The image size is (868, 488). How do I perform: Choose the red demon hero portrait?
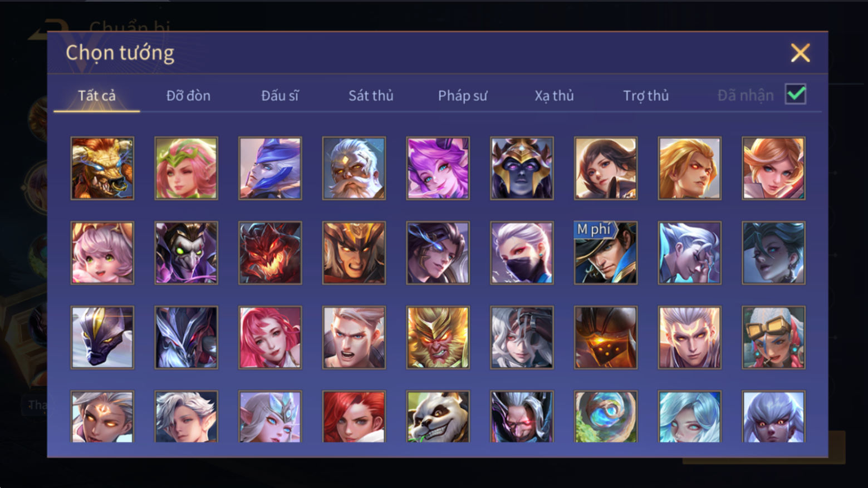(x=270, y=253)
